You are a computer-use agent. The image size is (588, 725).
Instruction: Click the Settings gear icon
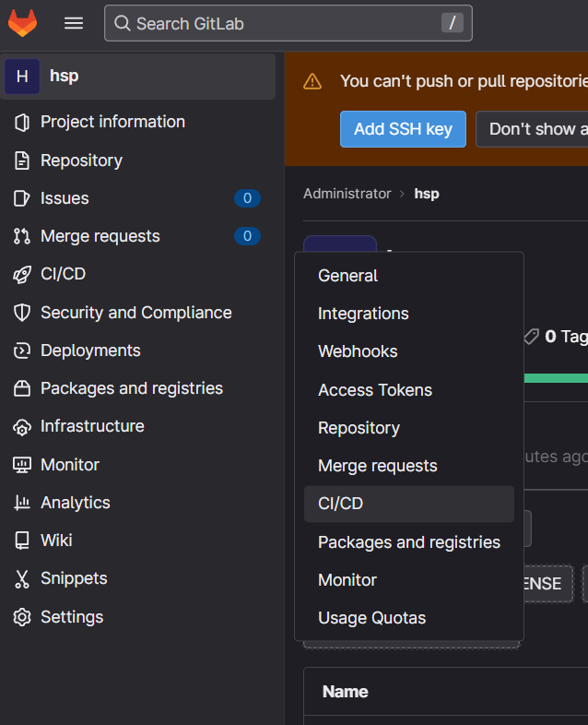22,617
